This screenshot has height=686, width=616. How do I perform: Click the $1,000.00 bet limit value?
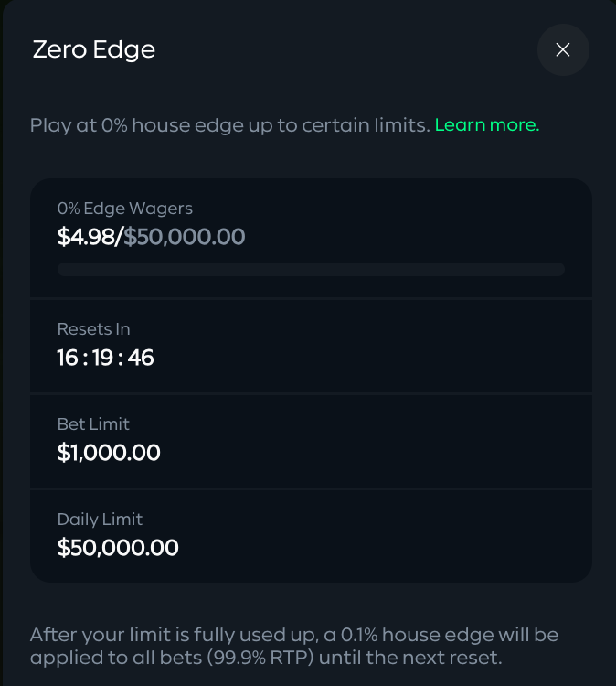pyautogui.click(x=109, y=453)
